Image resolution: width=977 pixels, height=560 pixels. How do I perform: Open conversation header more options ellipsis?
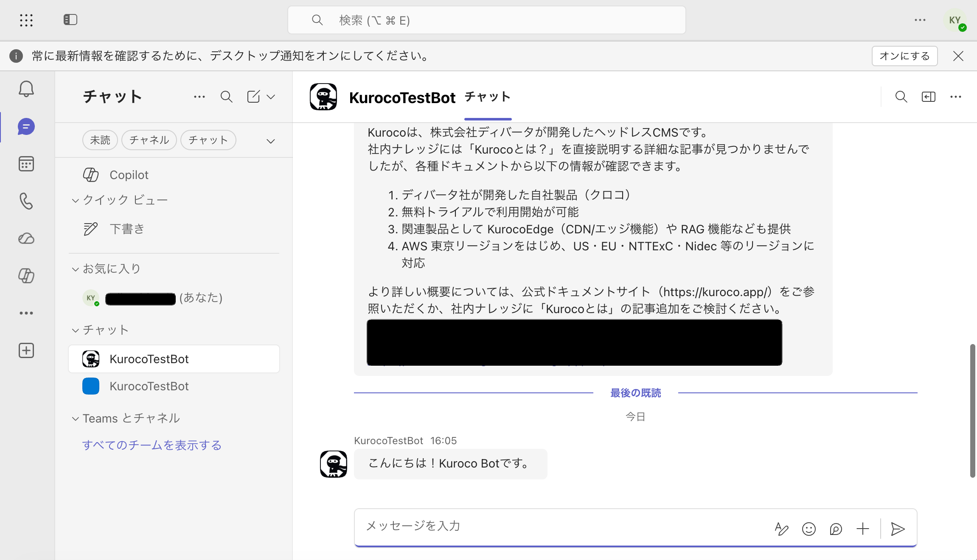point(956,97)
